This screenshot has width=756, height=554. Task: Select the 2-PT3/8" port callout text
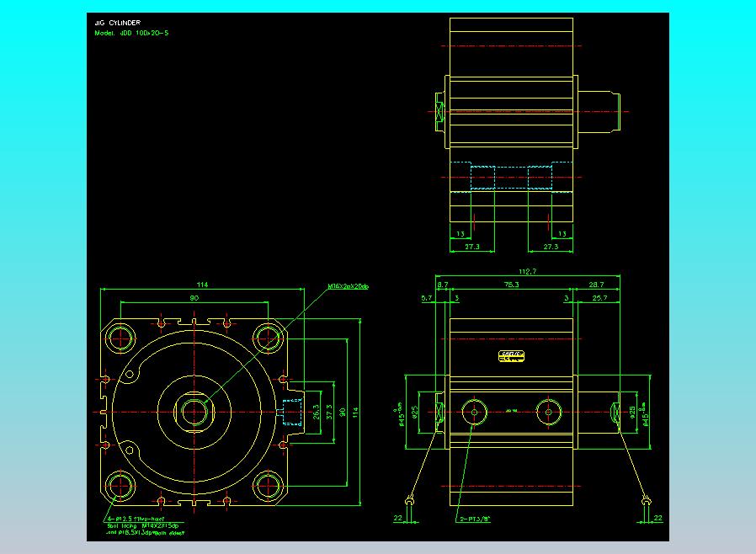click(474, 519)
